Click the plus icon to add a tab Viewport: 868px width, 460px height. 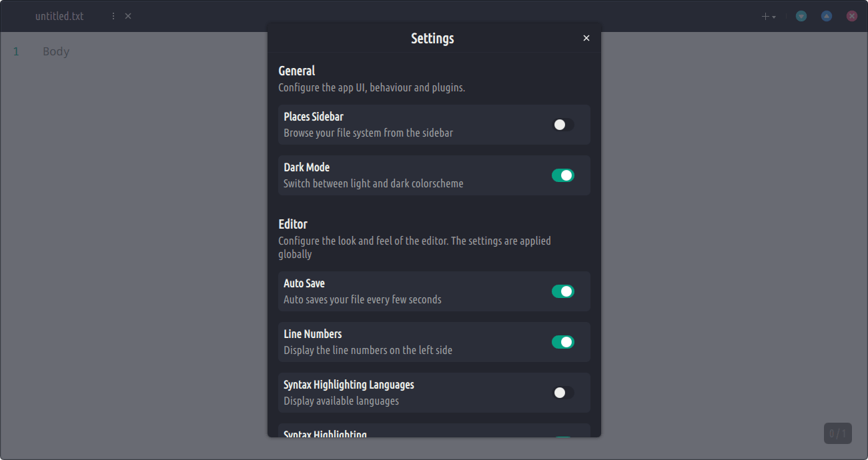click(765, 17)
